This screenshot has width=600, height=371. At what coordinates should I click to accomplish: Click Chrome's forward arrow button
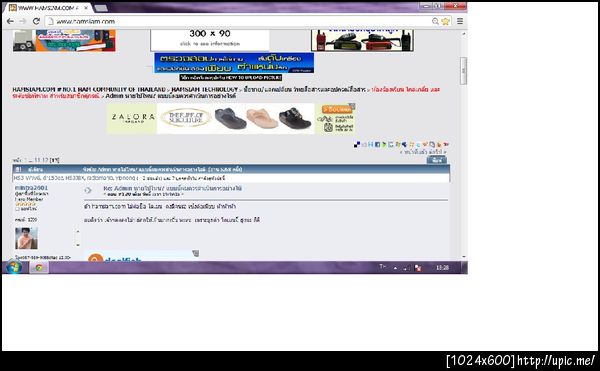(x=23, y=21)
